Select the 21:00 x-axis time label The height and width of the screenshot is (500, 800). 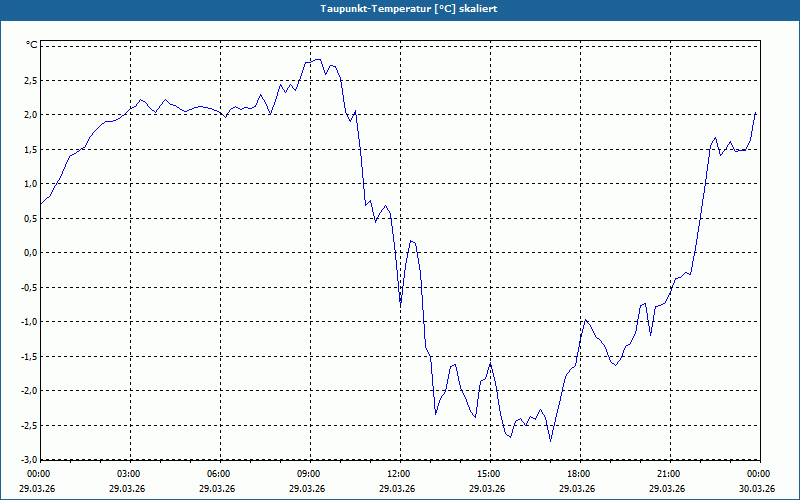pos(670,474)
